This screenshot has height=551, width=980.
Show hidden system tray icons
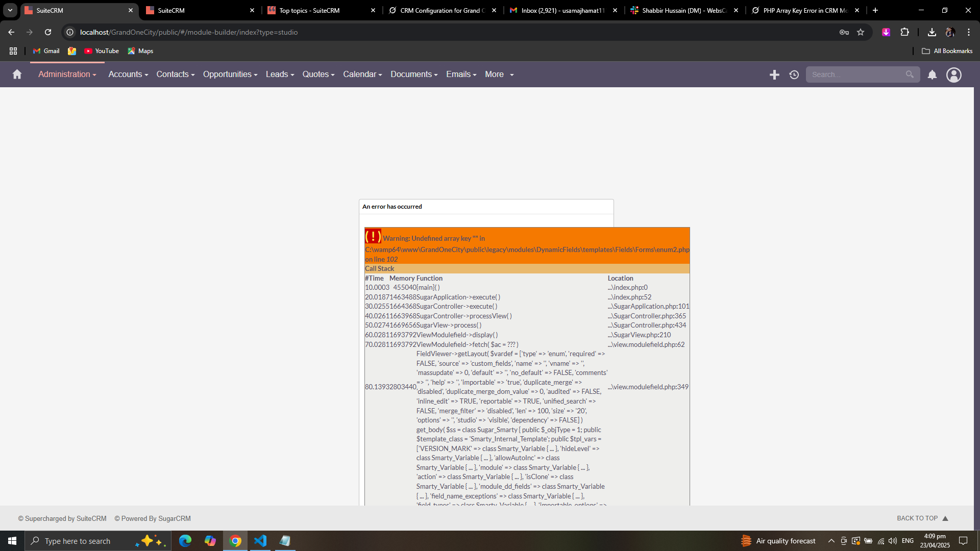(831, 541)
